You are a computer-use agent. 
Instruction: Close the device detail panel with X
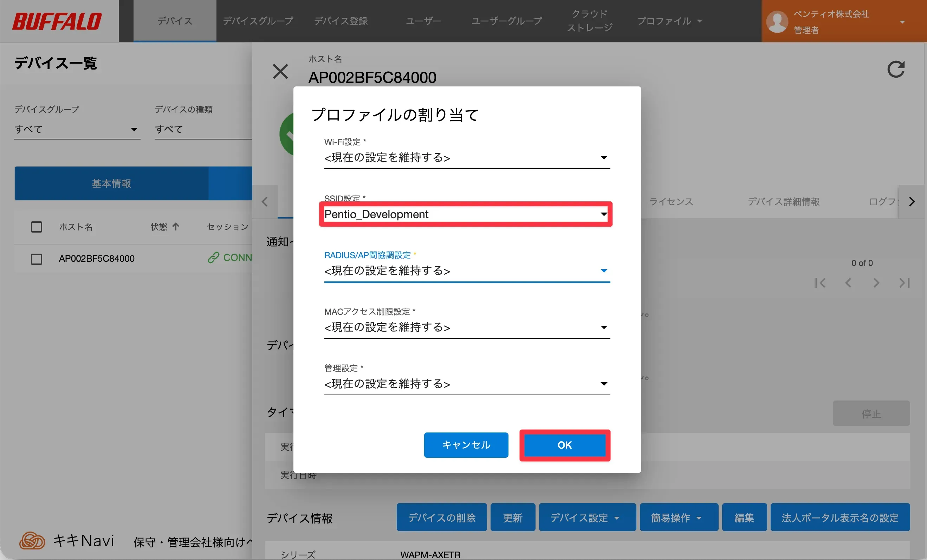tap(280, 71)
